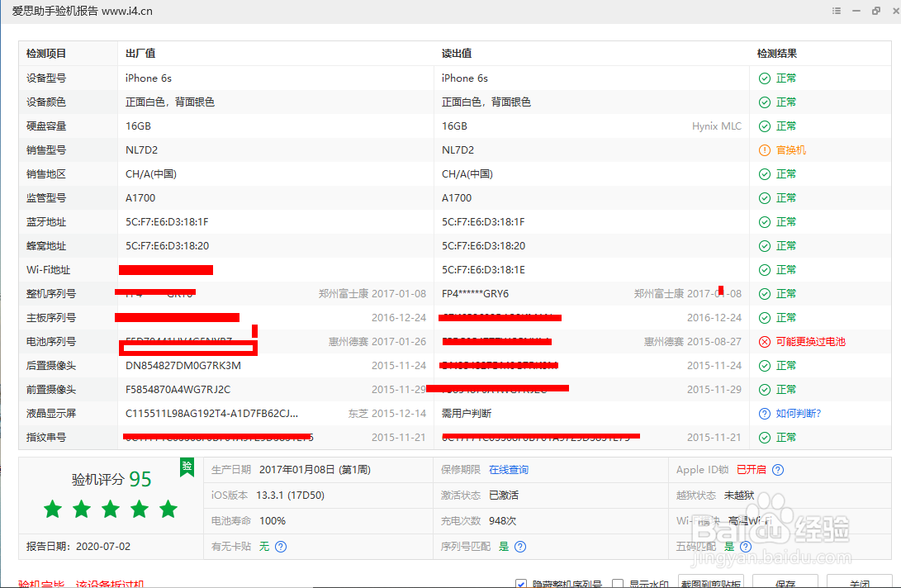Click the 截图到剪贴板 button
901x588 pixels.
point(711,581)
